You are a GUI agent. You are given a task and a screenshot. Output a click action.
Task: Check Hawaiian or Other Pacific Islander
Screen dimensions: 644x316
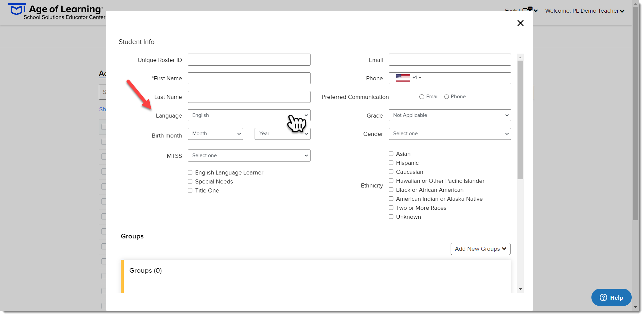coord(391,180)
